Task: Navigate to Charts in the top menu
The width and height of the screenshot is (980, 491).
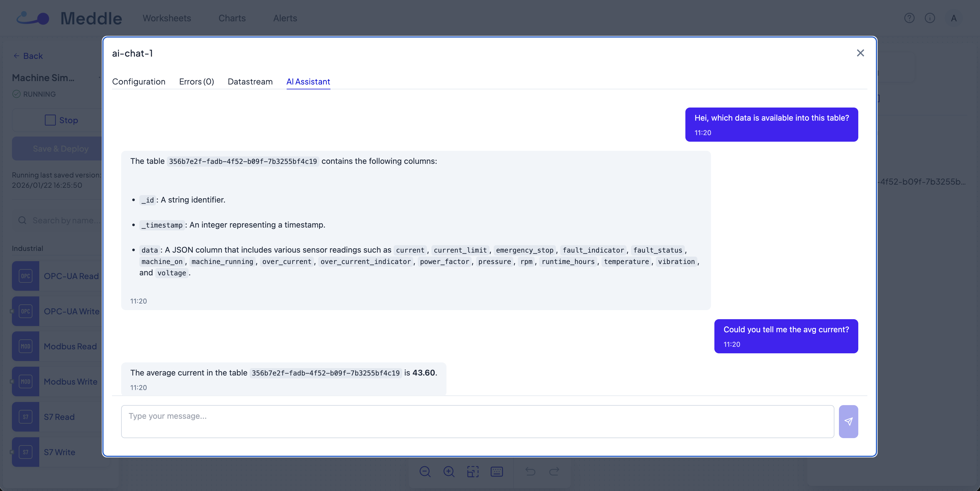Action: (232, 18)
